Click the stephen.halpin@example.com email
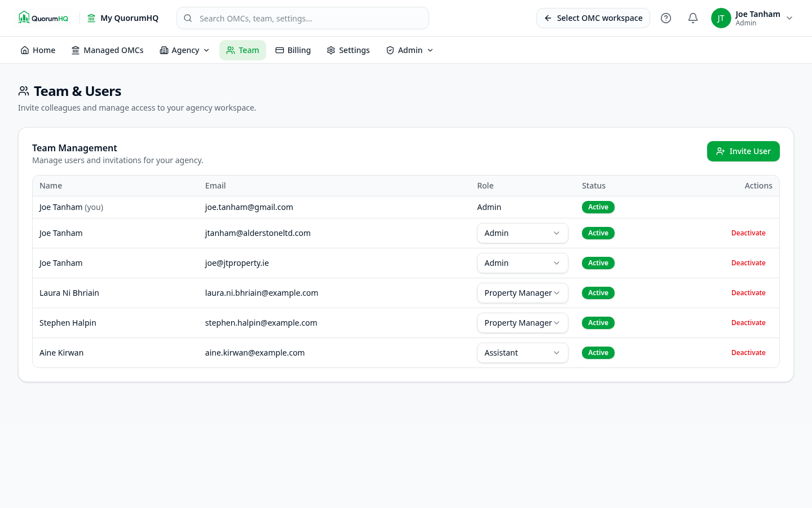The width and height of the screenshot is (812, 508). (x=261, y=323)
